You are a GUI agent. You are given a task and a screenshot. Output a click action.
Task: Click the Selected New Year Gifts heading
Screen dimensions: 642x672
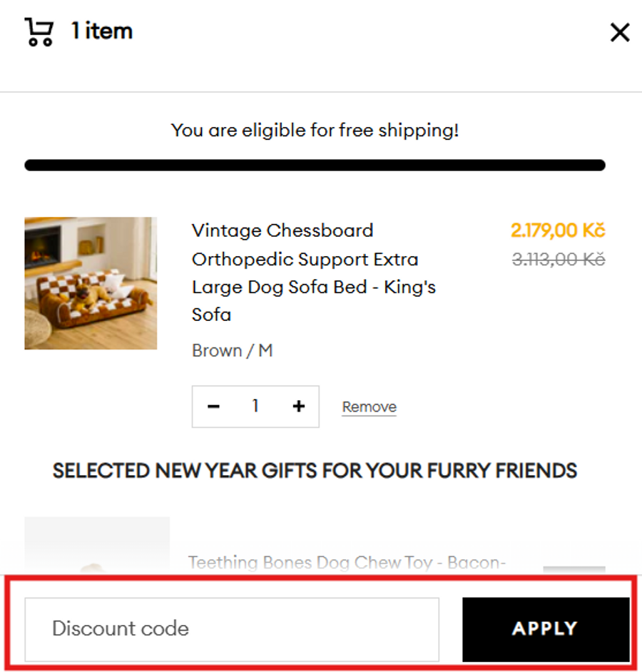coord(315,471)
